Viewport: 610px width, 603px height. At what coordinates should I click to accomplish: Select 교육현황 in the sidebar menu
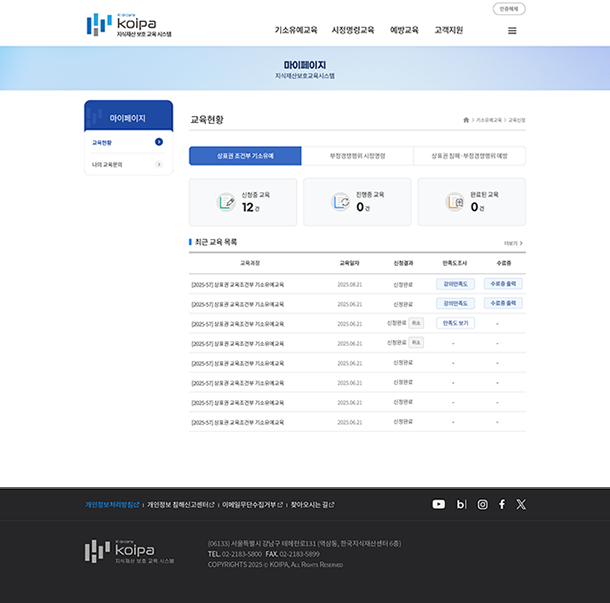(x=128, y=142)
